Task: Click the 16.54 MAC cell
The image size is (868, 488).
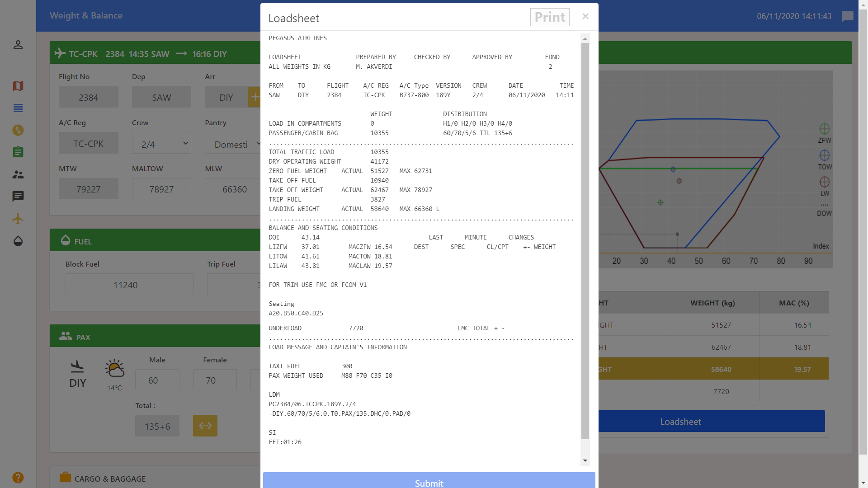Action: tap(794, 325)
